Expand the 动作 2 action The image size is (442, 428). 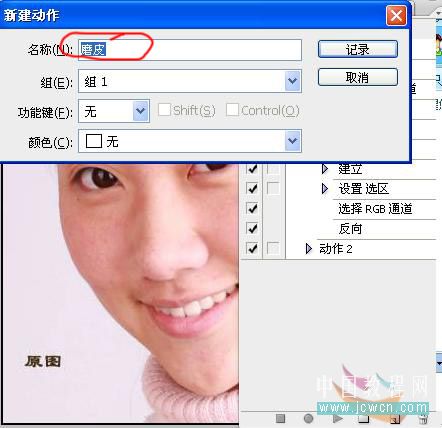point(309,249)
